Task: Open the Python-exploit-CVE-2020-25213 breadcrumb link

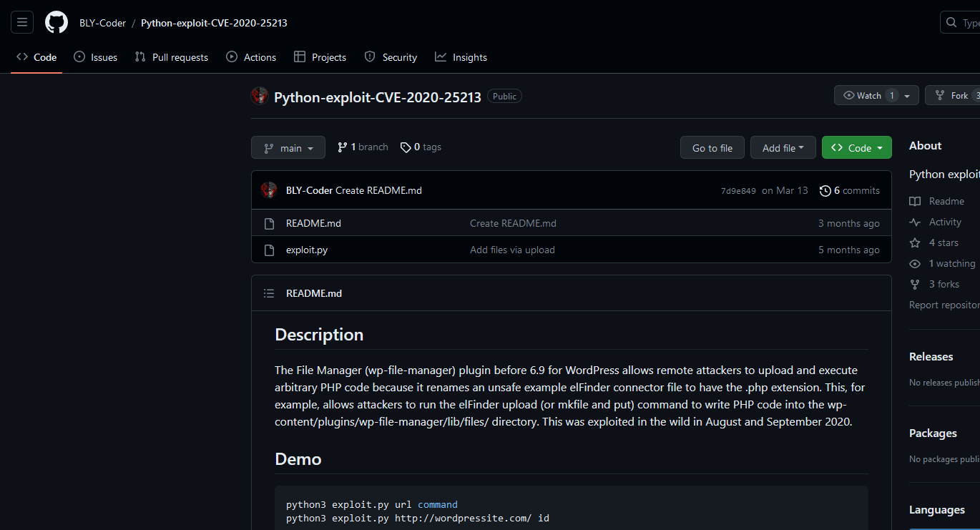Action: point(214,23)
